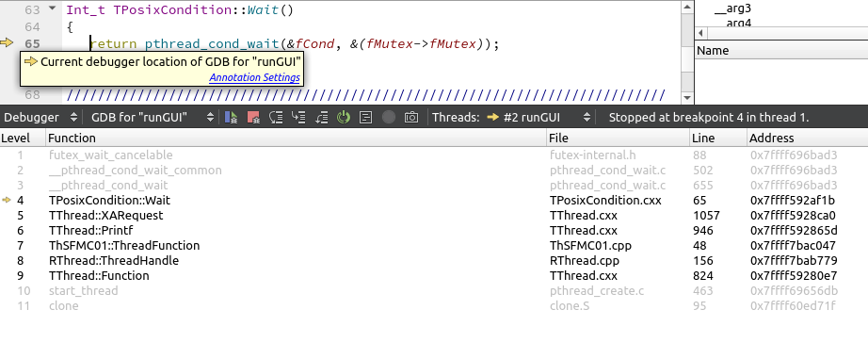
Task: Click address 0x7ffff7bac047
Action: click(794, 245)
